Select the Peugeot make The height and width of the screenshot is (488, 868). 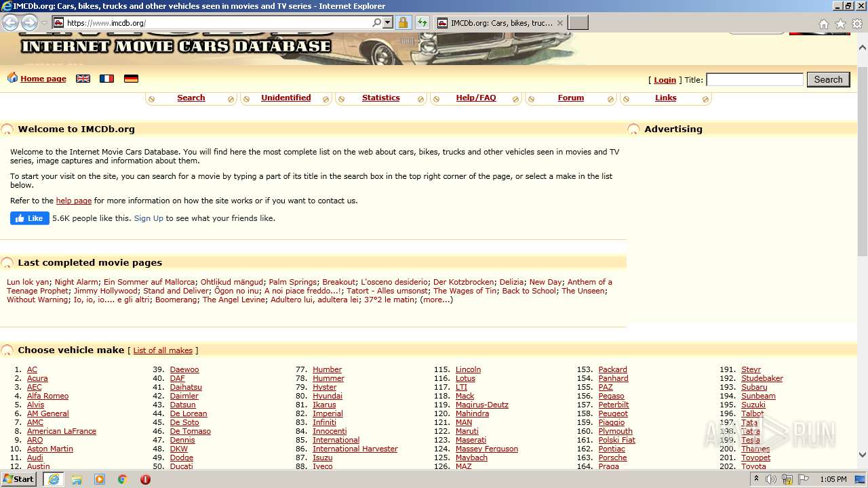(x=613, y=413)
